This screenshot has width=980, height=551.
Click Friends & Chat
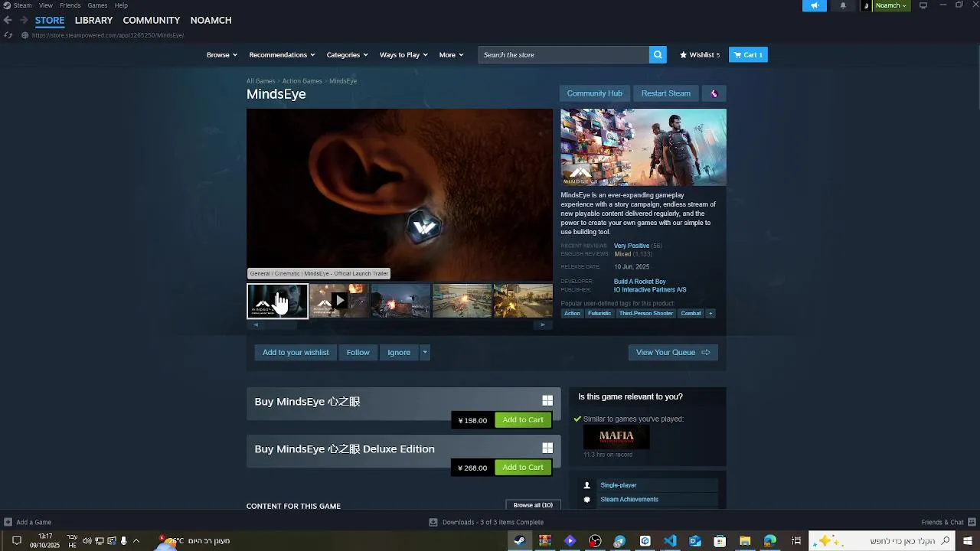(947, 522)
